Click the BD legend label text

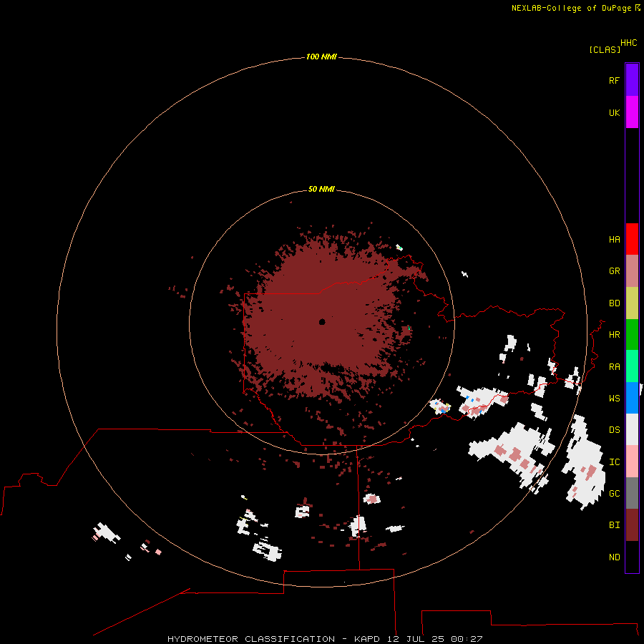[x=614, y=303]
